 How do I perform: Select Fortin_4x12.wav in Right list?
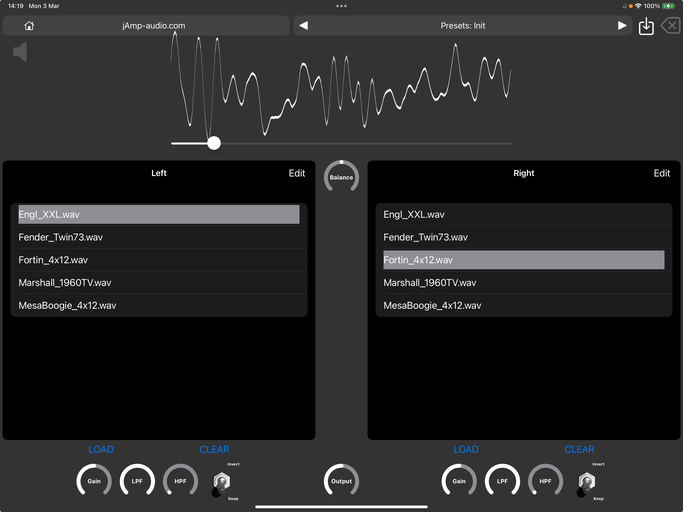[x=524, y=260]
